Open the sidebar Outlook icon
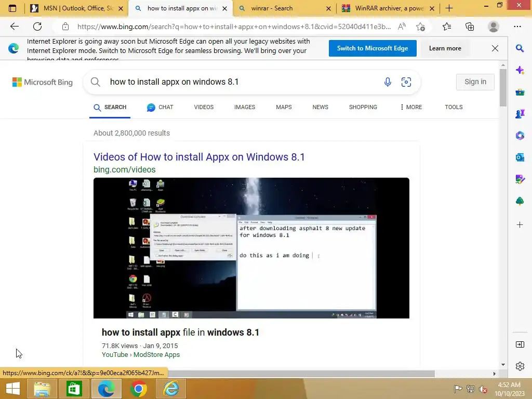The image size is (532, 399). [520, 157]
